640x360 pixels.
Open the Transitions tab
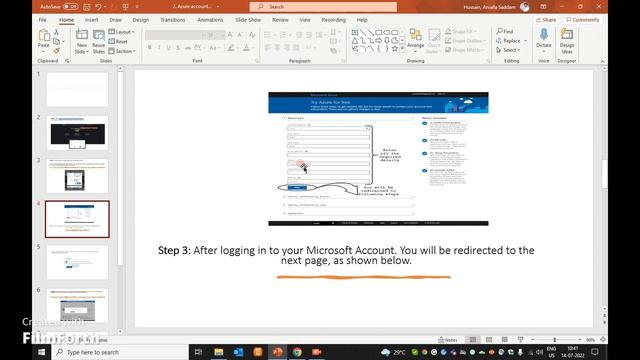pos(173,20)
